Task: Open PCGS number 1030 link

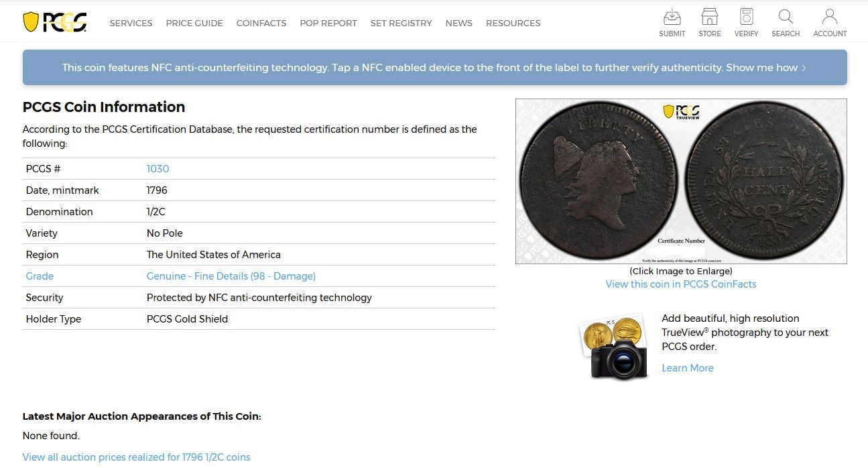Action: click(x=158, y=169)
